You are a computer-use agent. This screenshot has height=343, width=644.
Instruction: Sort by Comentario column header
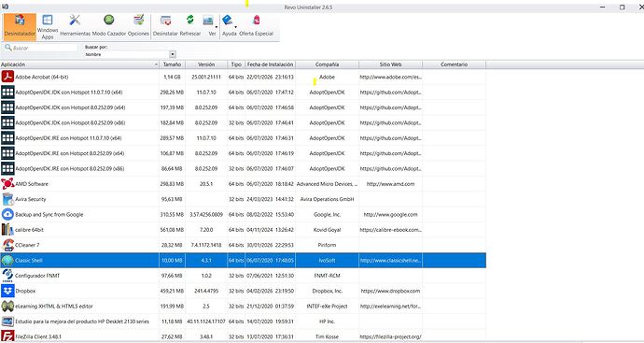[454, 64]
